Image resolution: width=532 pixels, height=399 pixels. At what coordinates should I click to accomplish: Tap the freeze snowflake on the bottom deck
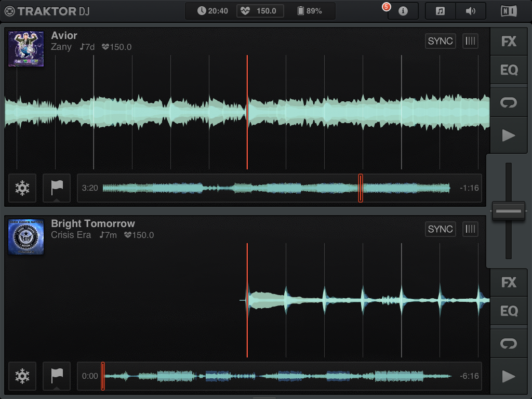(x=22, y=376)
